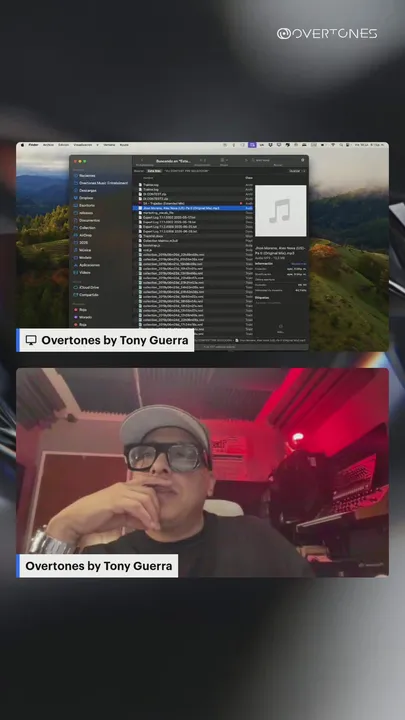Select the Collection Matrox.m3u8 file
The height and width of the screenshot is (720, 405).
click(x=193, y=241)
